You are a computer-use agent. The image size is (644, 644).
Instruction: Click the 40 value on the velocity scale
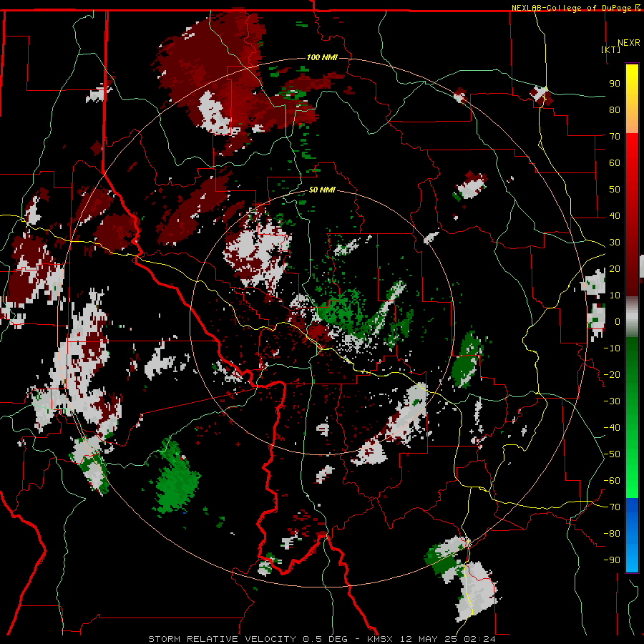615,216
